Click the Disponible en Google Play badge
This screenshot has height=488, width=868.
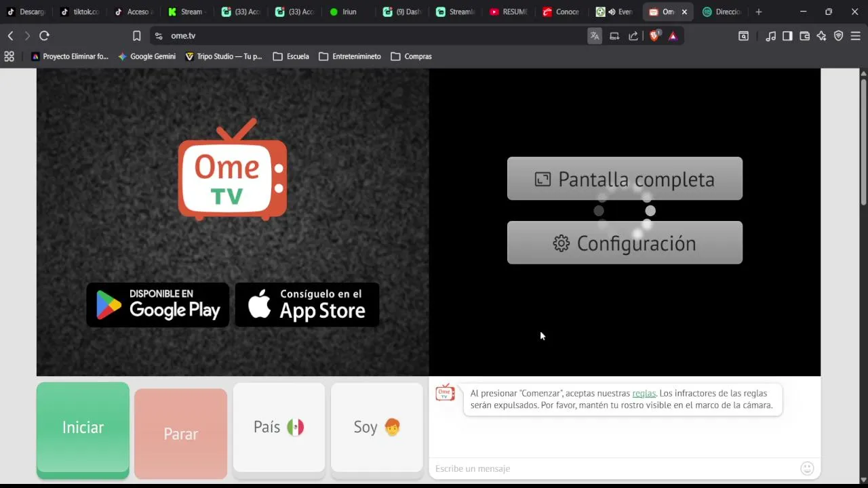pos(158,305)
